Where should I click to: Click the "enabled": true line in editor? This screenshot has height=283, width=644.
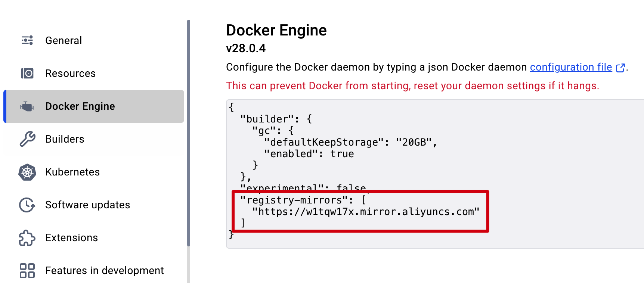(x=309, y=154)
